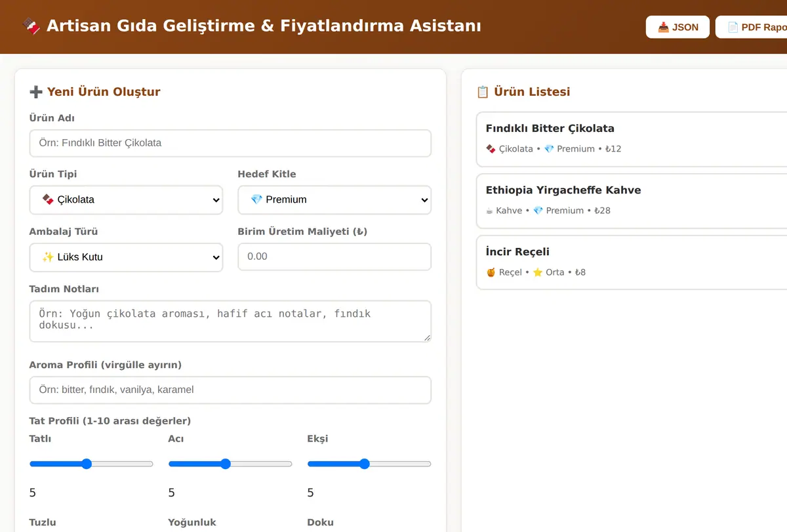Adjust the Acı slider

[230, 464]
